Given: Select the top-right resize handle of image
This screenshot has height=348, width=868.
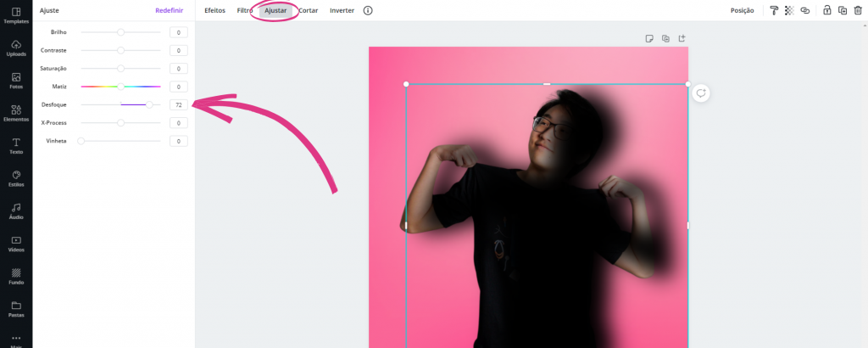Looking at the screenshot, I should point(688,84).
